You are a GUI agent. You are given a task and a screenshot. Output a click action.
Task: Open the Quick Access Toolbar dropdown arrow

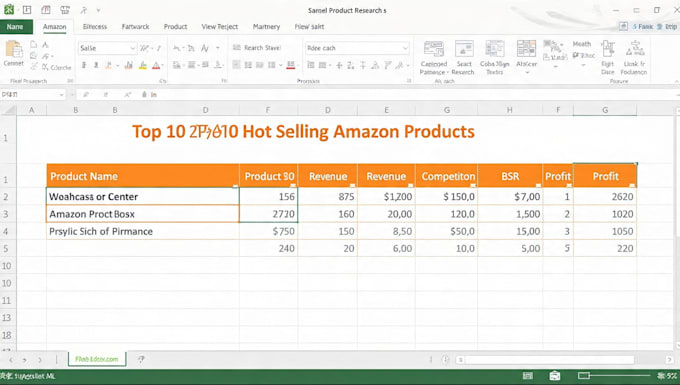98,10
